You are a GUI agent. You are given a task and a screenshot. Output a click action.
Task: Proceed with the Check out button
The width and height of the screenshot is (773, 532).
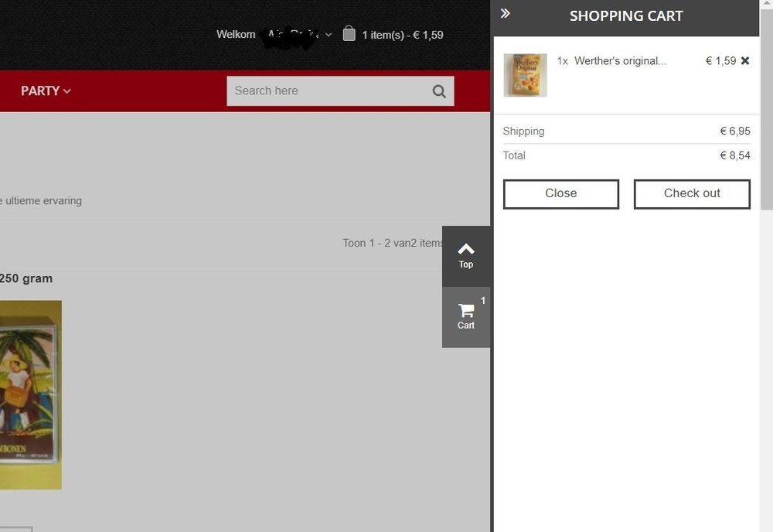pyautogui.click(x=692, y=194)
